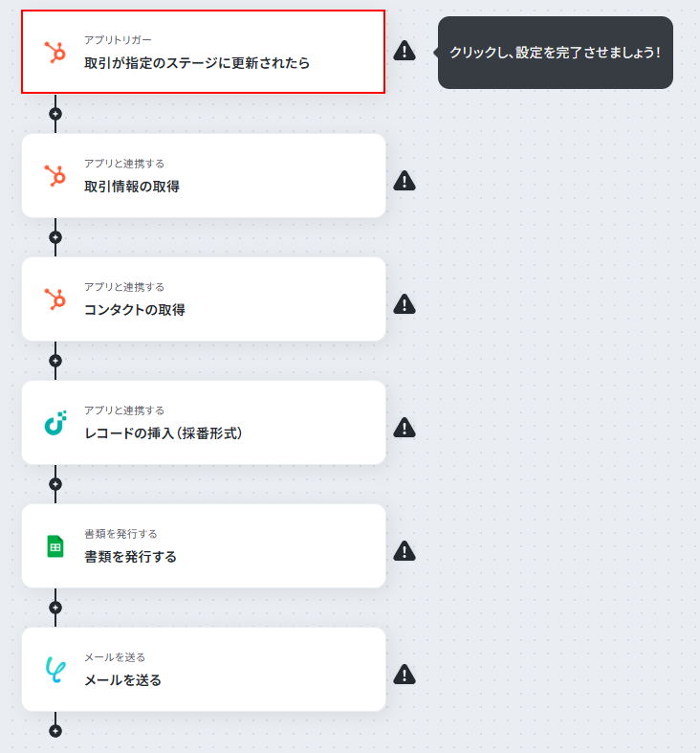Viewport: 700px width, 753px height.
Task: Add a step below the trigger card
Action: pos(55,114)
